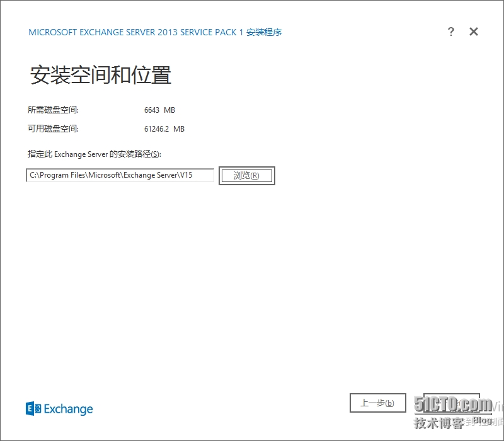Return to previous wizard page
Viewport: 504px width, 441px height.
(x=377, y=403)
